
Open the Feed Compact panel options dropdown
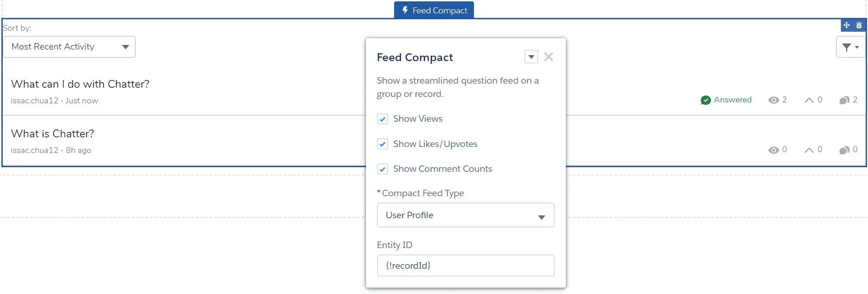click(531, 57)
